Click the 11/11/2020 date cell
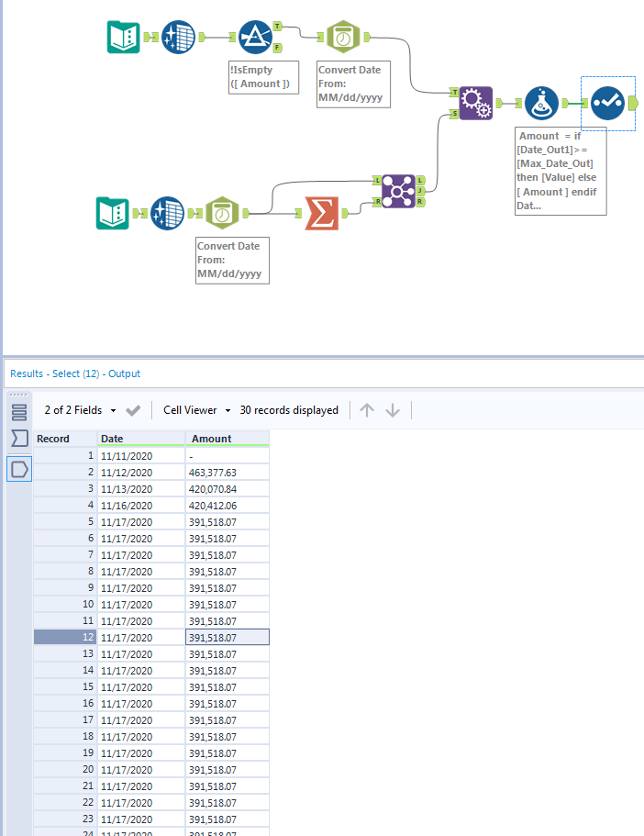 [x=141, y=456]
